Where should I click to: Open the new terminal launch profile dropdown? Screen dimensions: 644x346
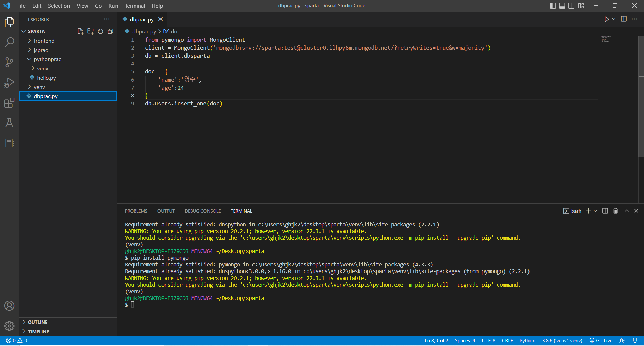click(x=595, y=211)
